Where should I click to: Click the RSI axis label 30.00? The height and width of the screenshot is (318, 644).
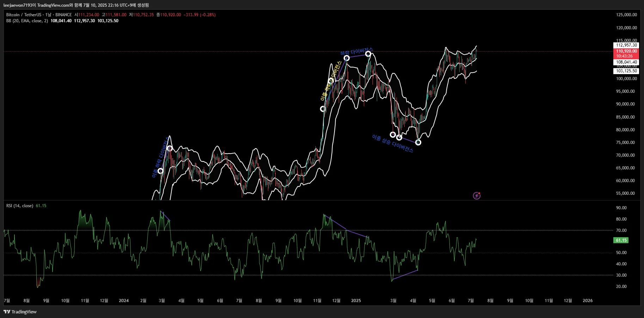pyautogui.click(x=621, y=275)
